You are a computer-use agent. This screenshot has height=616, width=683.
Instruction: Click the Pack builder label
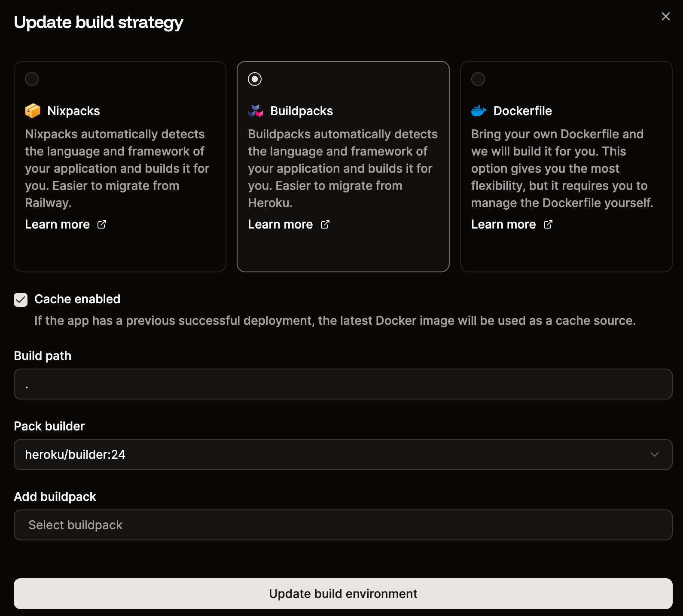click(x=49, y=426)
